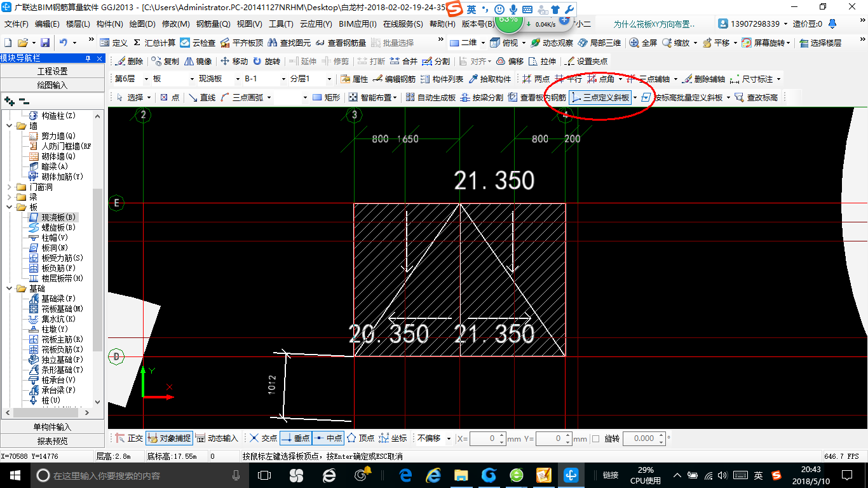Open the 工具(T) menu
Screen dimensions: 868x488
pyautogui.click(x=281, y=24)
